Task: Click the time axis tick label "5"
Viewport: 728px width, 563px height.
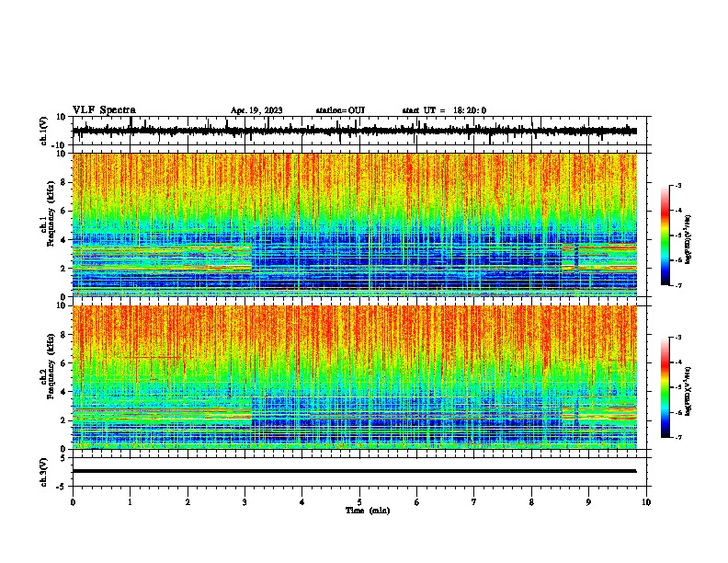Action: [x=359, y=502]
